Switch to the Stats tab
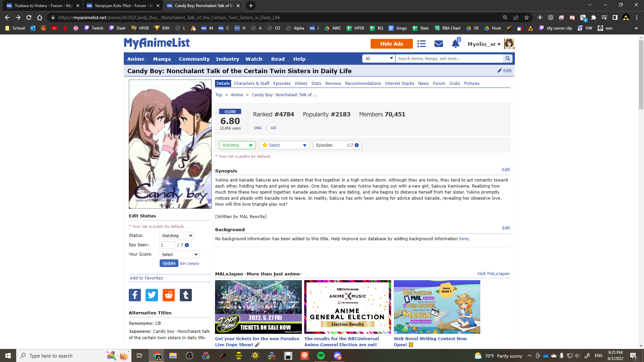The width and height of the screenshot is (644, 362). pyautogui.click(x=316, y=84)
